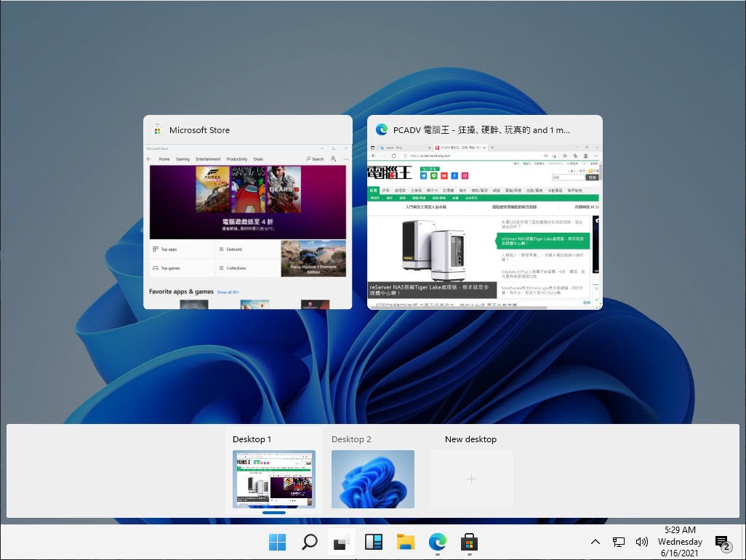Open Microsoft Edge from the taskbar

[437, 542]
